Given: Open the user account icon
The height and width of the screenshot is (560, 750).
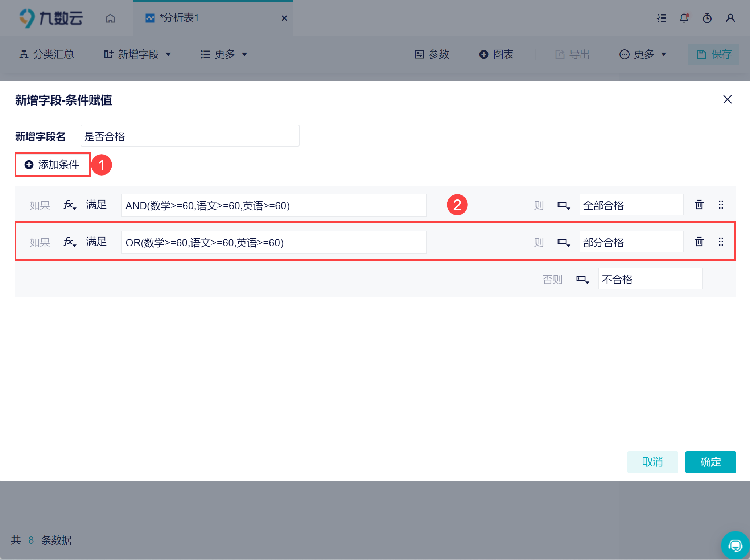Looking at the screenshot, I should click(730, 18).
